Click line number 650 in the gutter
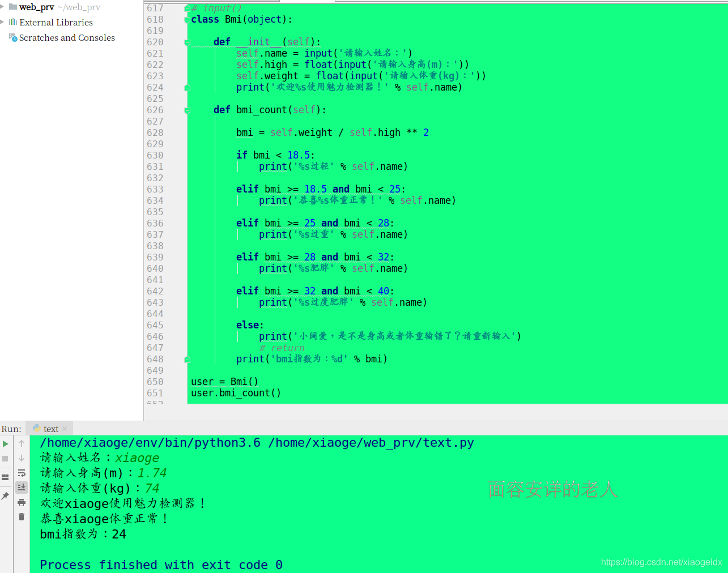The image size is (728, 573). click(x=155, y=382)
